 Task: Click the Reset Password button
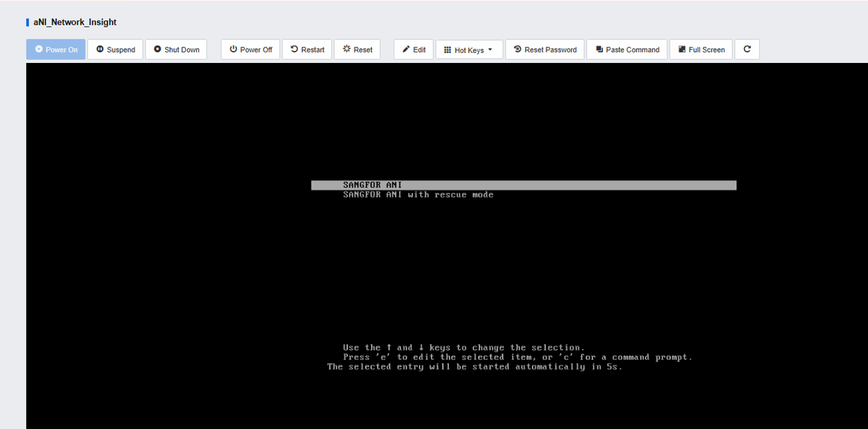point(545,49)
